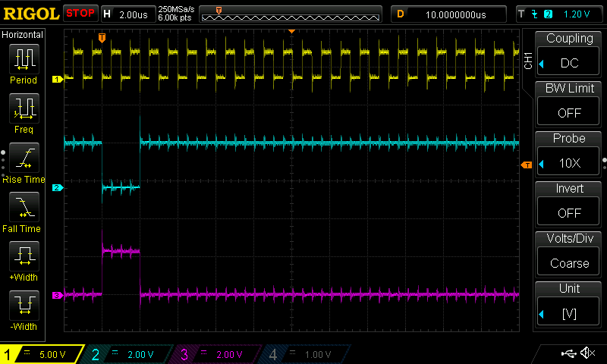Image resolution: width=607 pixels, height=364 pixels.
Task: Click the 250MSa/s sample rate readout
Action: click(x=176, y=10)
